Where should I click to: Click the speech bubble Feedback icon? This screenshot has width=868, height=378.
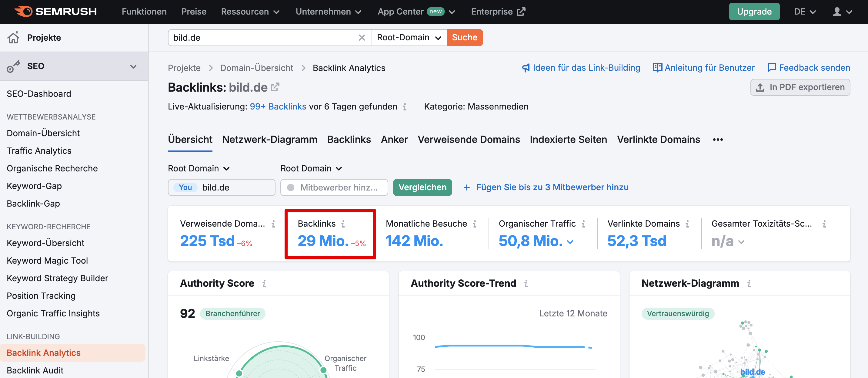772,67
